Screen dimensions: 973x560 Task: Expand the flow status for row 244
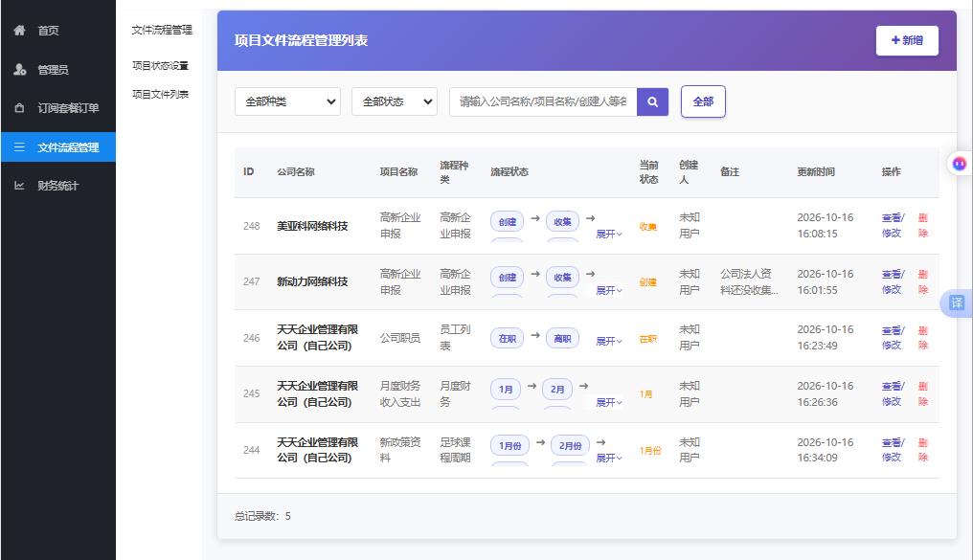click(609, 459)
